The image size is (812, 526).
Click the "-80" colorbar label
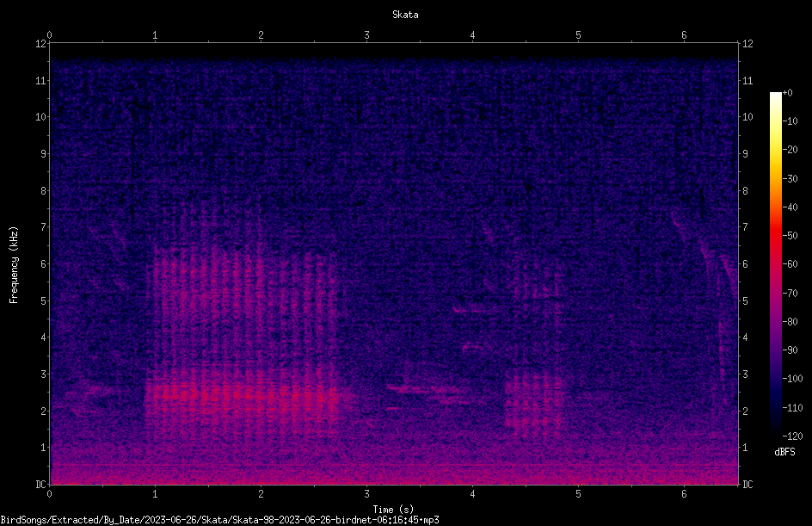click(790, 322)
